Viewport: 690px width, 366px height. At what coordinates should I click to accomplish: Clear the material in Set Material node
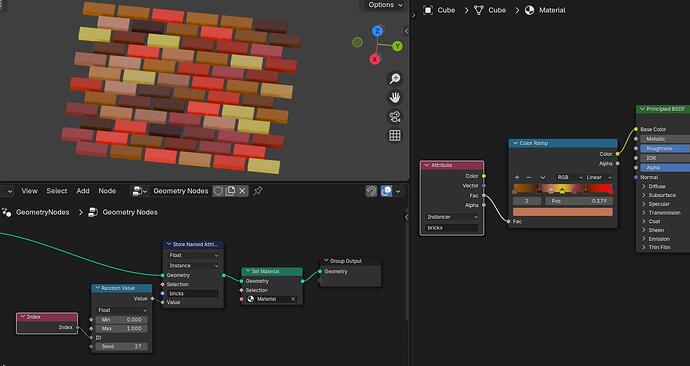pos(293,299)
